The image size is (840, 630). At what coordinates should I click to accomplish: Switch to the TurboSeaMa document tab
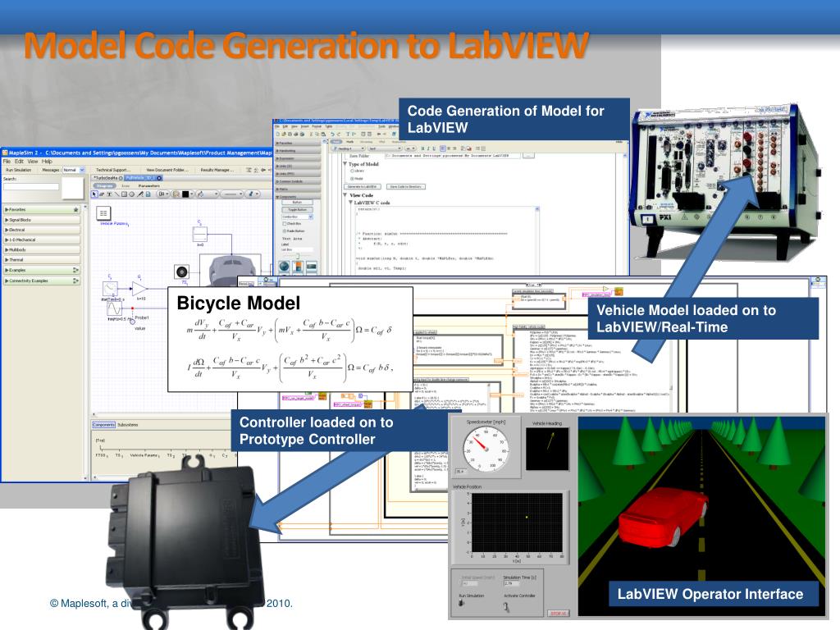107,178
